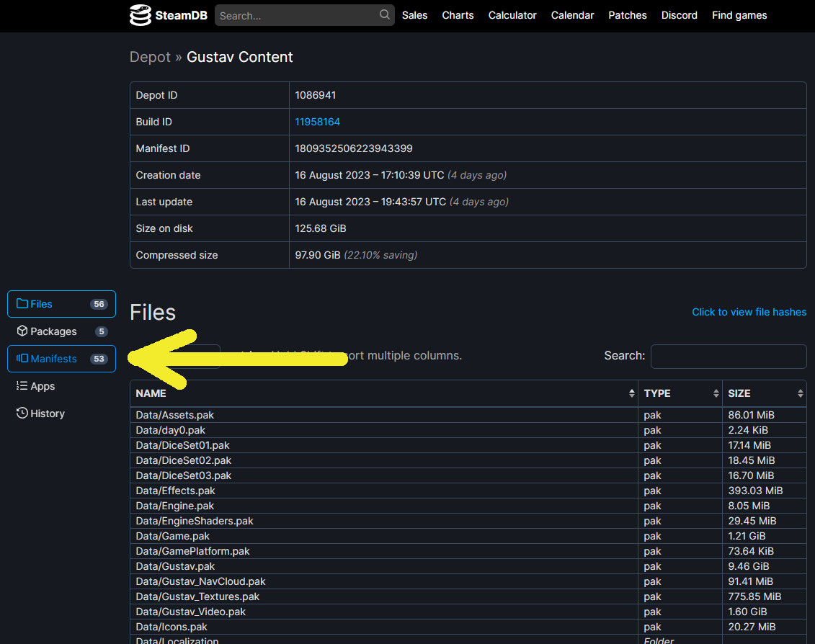Click the Last update 19:43:57 UTC value
Viewport: 815px width, 644px height.
coord(370,202)
